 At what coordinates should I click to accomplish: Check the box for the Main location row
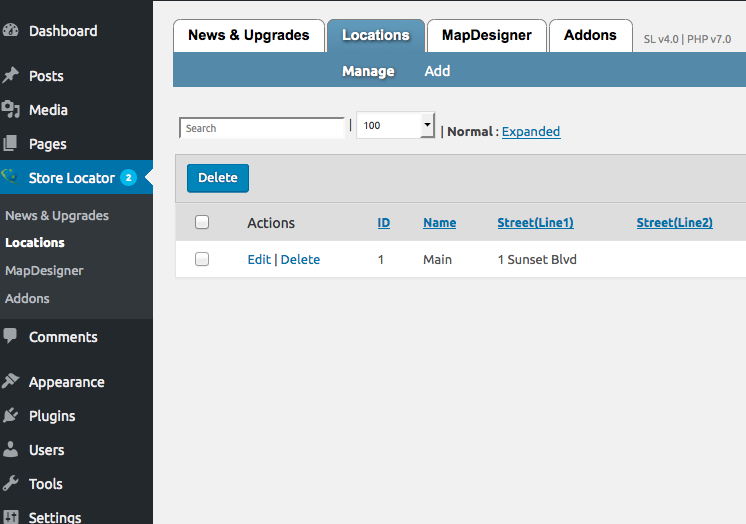(202, 259)
